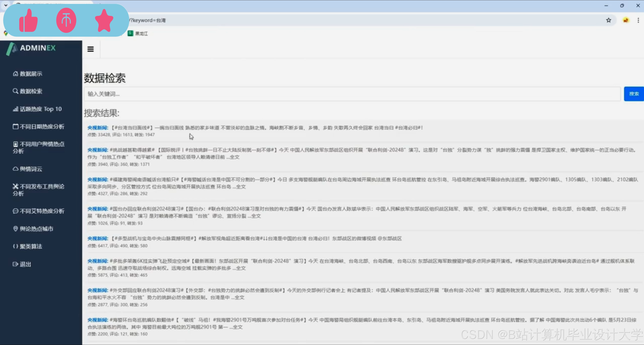Expand the browser tab search chevron
The width and height of the screenshot is (644, 345).
point(5,5)
